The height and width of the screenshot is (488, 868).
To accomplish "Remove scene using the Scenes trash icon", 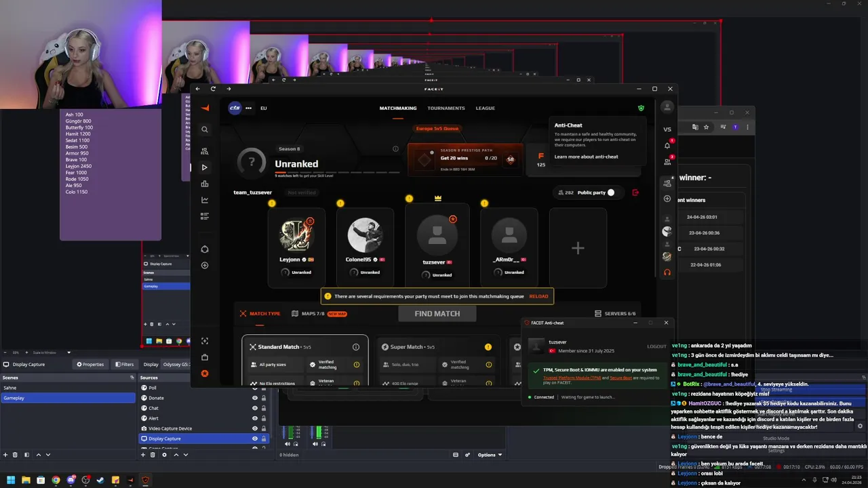I will [x=16, y=455].
